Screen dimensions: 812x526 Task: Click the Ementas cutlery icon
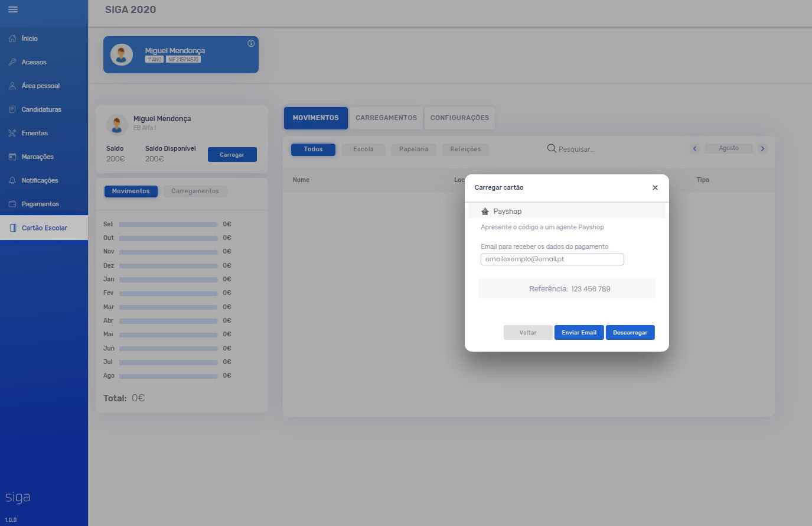point(12,133)
